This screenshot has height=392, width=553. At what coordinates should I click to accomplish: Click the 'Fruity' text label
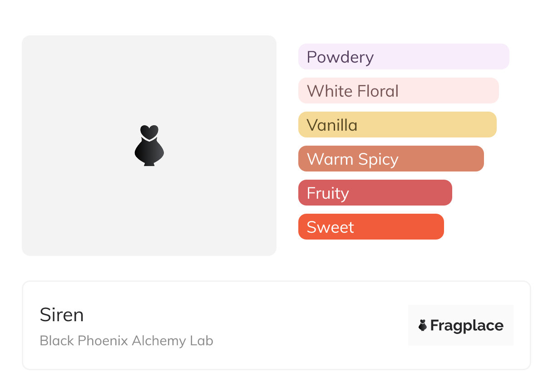pyautogui.click(x=328, y=194)
